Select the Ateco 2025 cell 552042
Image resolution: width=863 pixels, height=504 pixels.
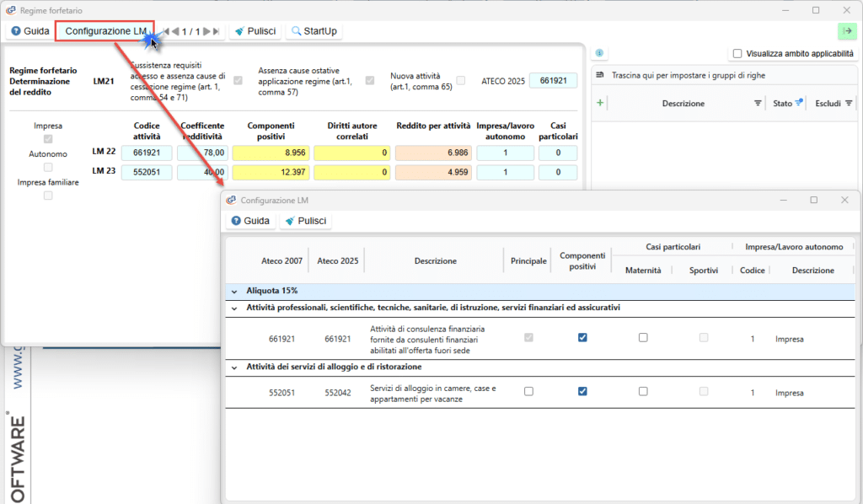[x=337, y=393]
